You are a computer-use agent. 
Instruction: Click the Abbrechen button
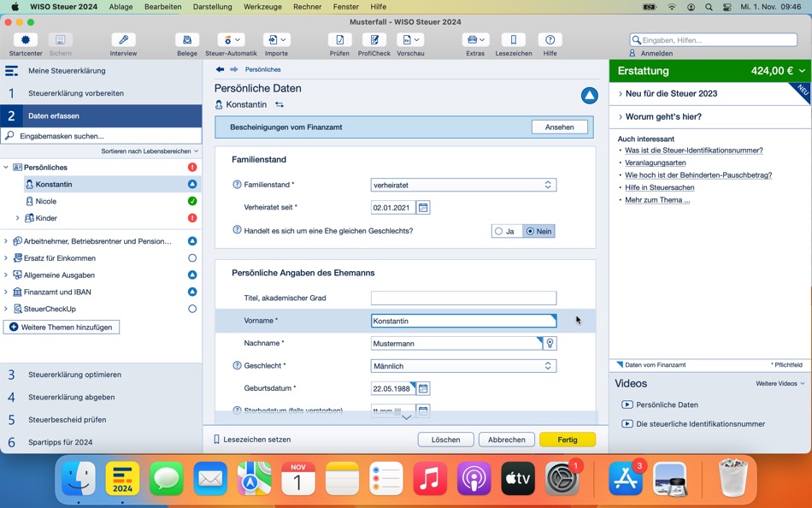507,440
